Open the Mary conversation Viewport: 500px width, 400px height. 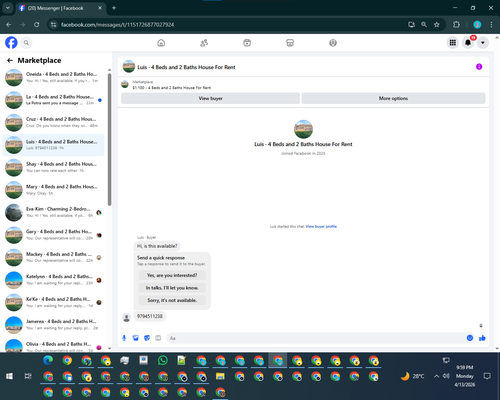click(x=53, y=190)
